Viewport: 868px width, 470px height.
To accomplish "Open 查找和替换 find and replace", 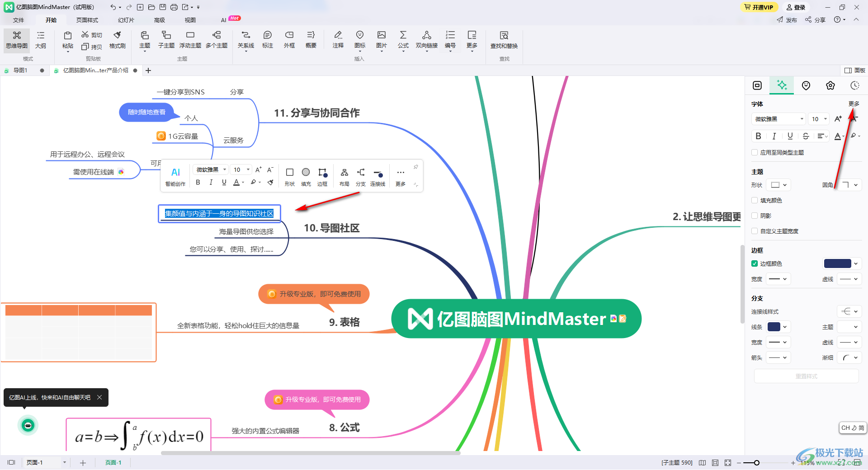I will [504, 40].
